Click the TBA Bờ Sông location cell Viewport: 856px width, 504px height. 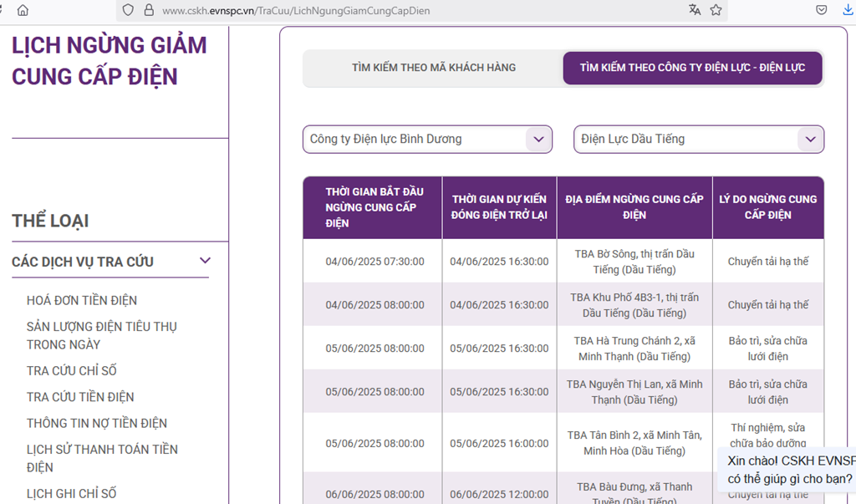(x=634, y=262)
